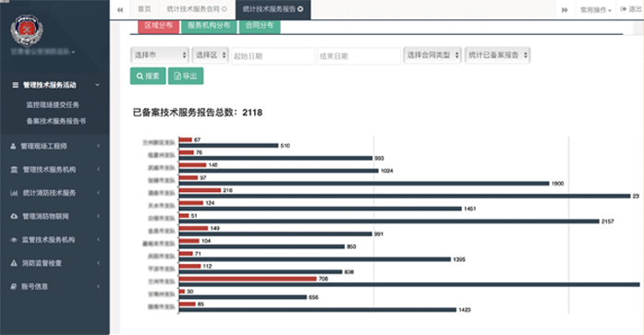Open 备案技术服务报告书 in the sidebar
This screenshot has width=644, height=335.
point(56,121)
